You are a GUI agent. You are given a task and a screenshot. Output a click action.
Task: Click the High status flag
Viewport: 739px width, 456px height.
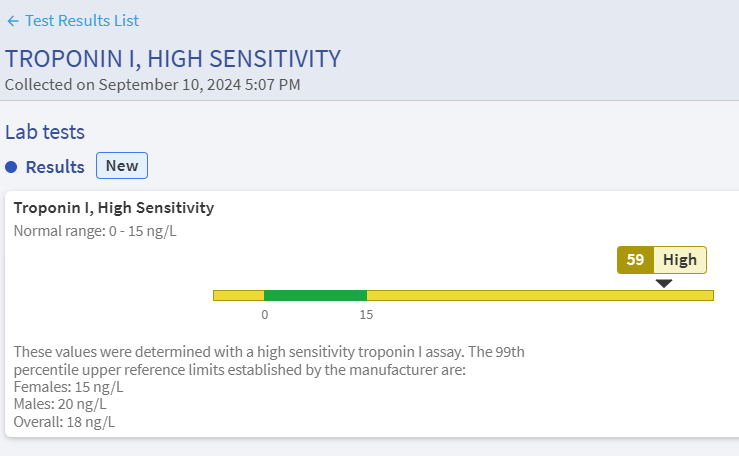click(680, 260)
